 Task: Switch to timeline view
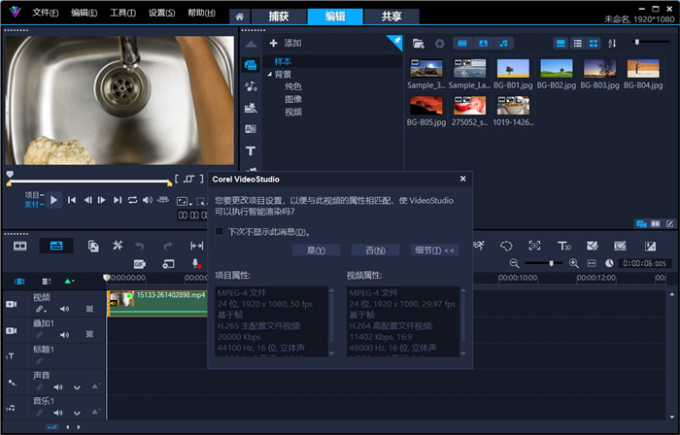(56, 246)
